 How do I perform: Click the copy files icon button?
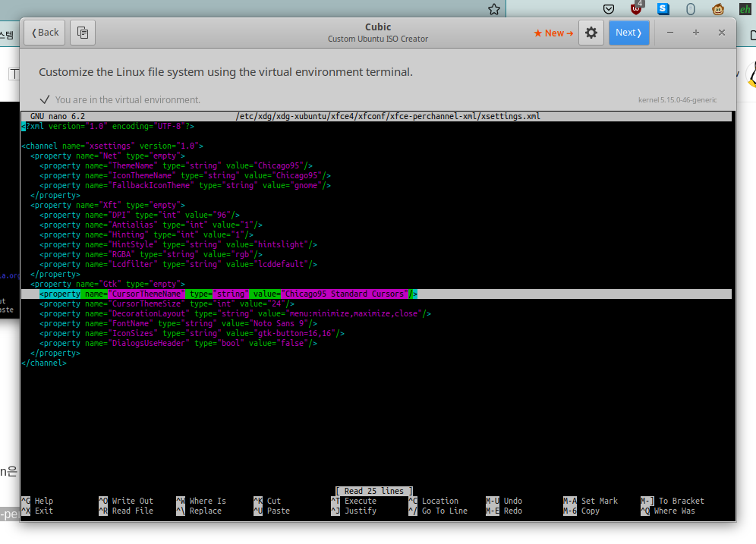pos(83,33)
